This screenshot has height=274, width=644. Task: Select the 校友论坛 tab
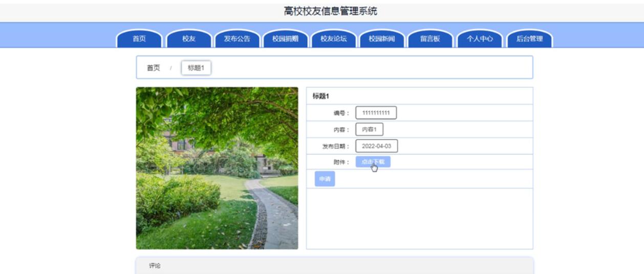334,39
